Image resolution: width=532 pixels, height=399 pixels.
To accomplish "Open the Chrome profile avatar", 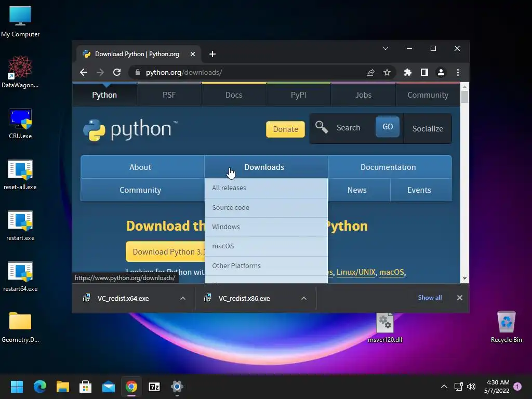I will click(441, 72).
